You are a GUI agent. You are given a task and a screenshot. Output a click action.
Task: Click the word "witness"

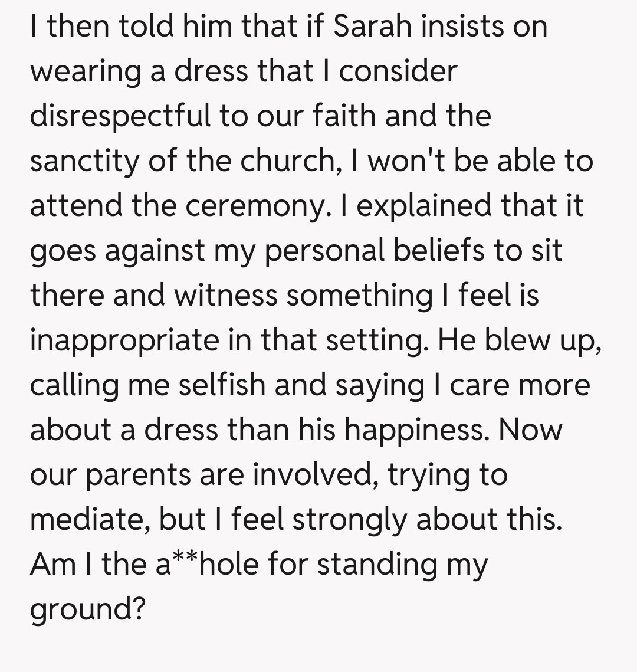pyautogui.click(x=225, y=295)
